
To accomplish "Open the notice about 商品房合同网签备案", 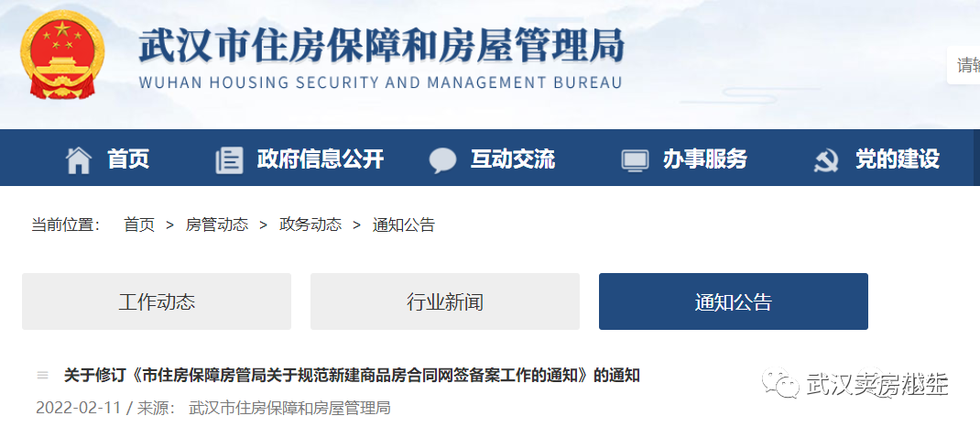I will click(x=352, y=376).
